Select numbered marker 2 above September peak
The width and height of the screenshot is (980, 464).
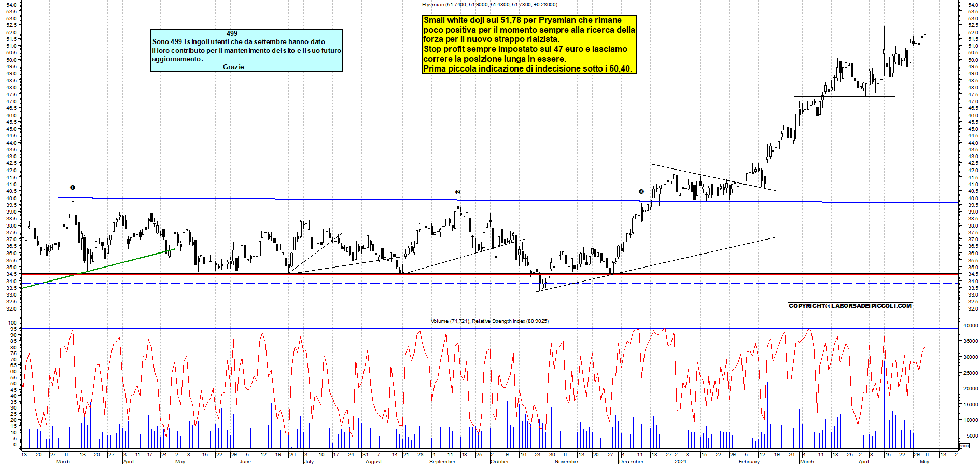[458, 192]
